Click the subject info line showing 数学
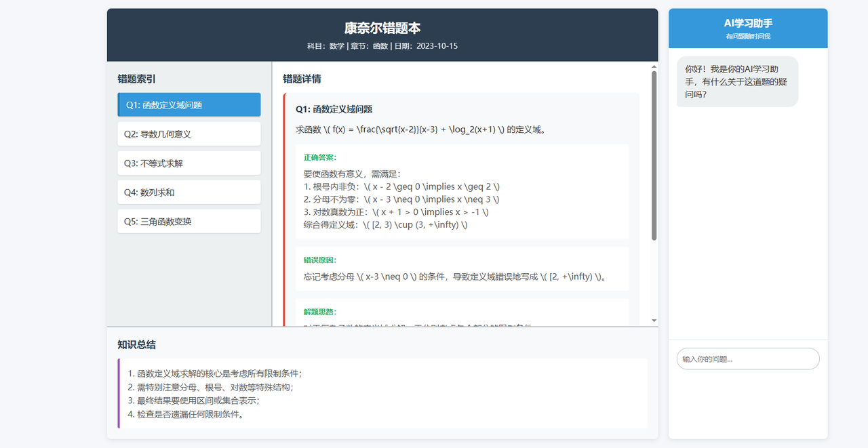The width and height of the screenshot is (868, 448). point(382,46)
